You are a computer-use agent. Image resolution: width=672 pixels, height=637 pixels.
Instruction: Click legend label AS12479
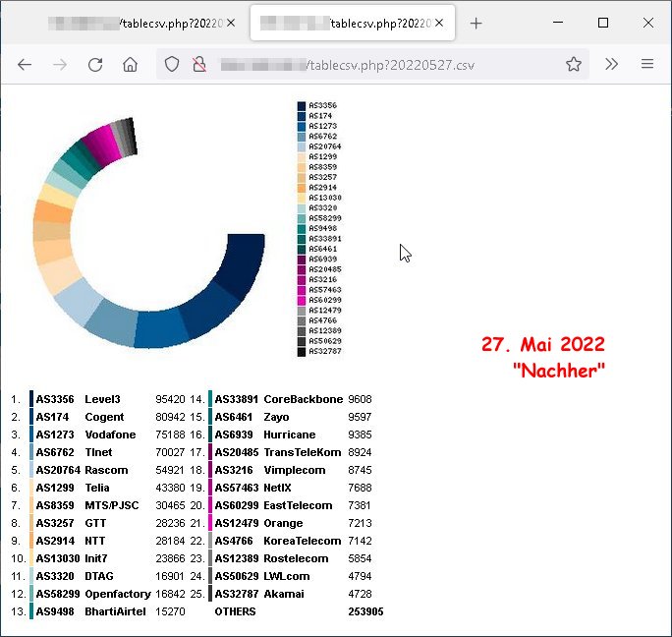coord(325,310)
